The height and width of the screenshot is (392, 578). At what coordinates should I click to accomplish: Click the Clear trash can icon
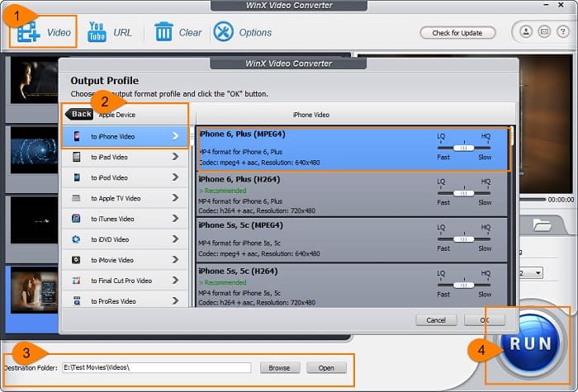coord(163,31)
